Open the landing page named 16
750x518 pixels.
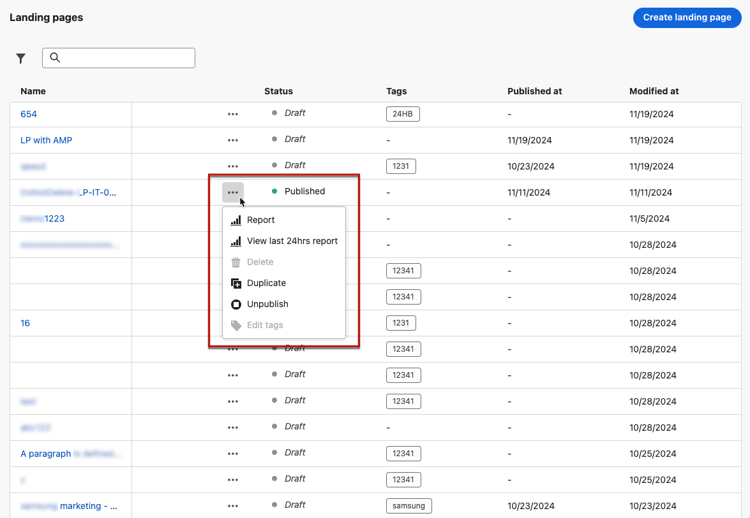point(25,323)
